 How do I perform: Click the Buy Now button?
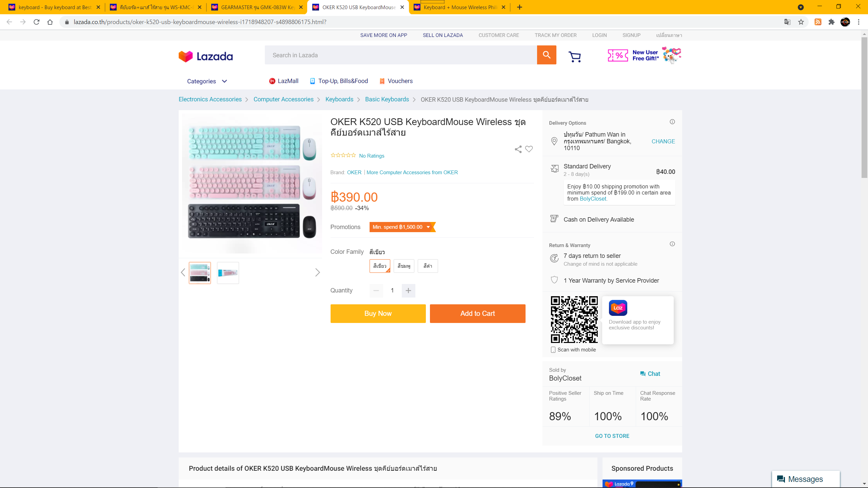[378, 313]
